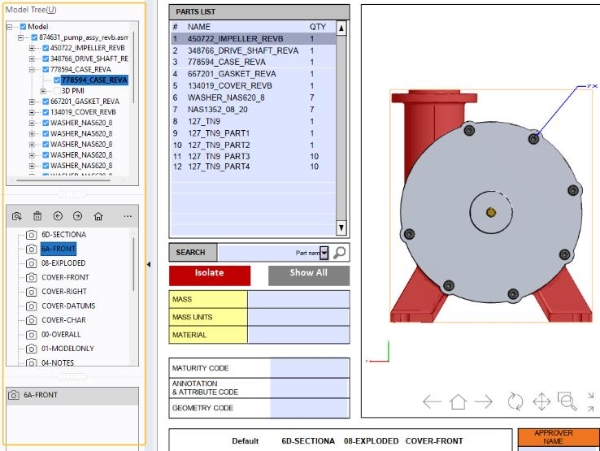Open the views toolbar more options ellipsis
This screenshot has height=451, width=600.
(x=127, y=215)
